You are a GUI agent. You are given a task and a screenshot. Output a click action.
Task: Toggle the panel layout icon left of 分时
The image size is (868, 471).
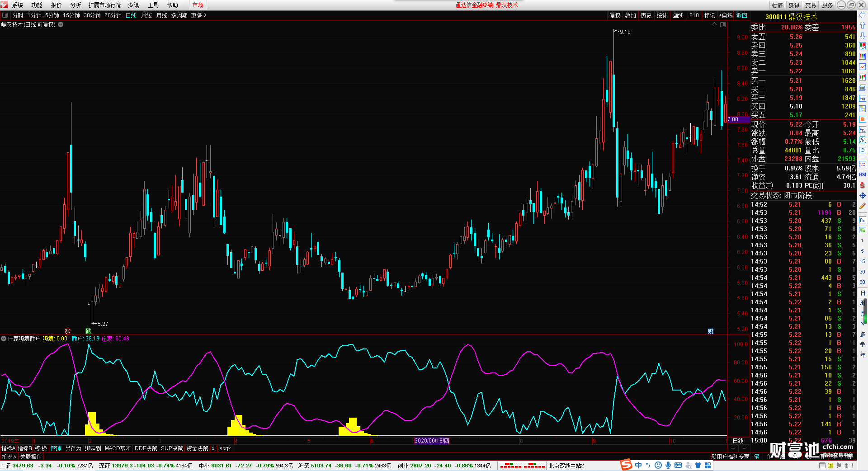coord(5,15)
